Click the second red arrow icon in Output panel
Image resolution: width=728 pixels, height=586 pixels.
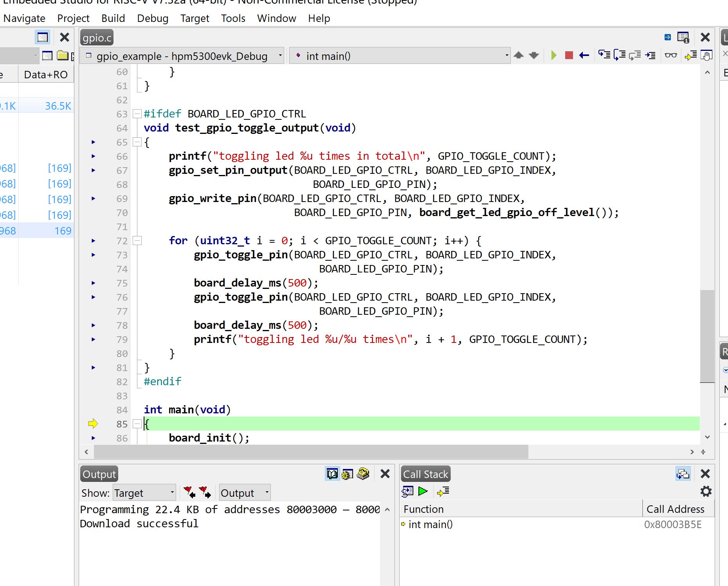pyautogui.click(x=205, y=492)
